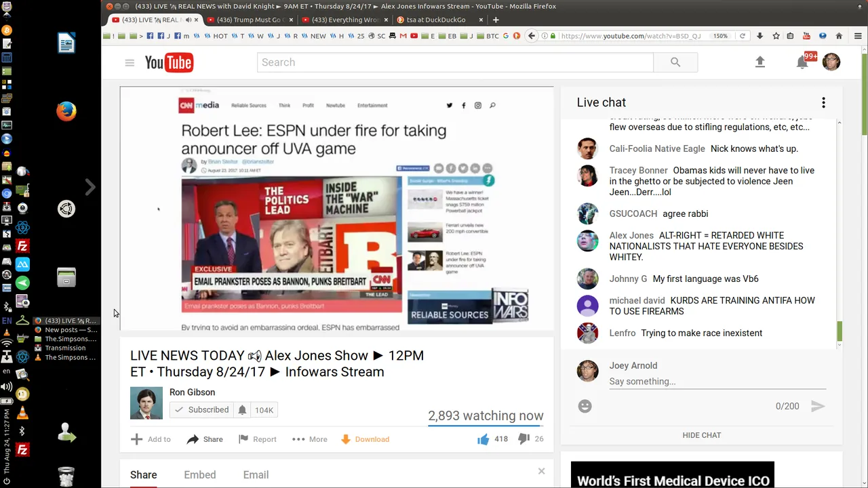868x488 pixels.
Task: Report the video via the flag button
Action: (258, 439)
